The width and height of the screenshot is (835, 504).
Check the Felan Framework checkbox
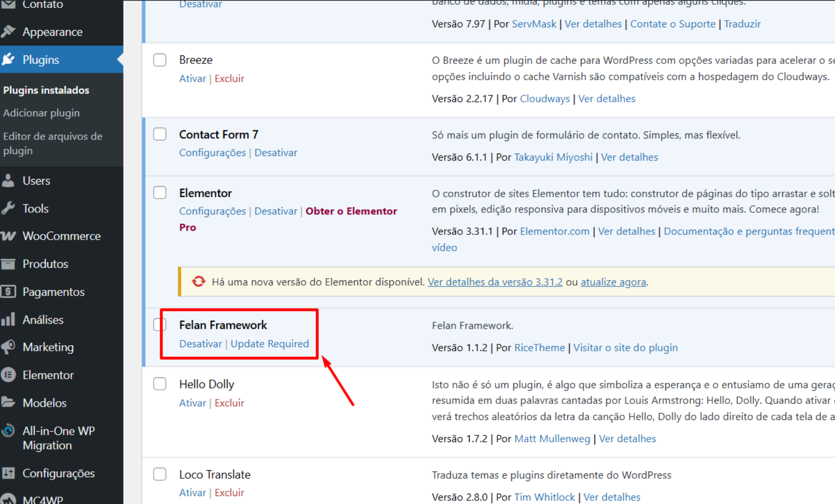click(x=160, y=325)
